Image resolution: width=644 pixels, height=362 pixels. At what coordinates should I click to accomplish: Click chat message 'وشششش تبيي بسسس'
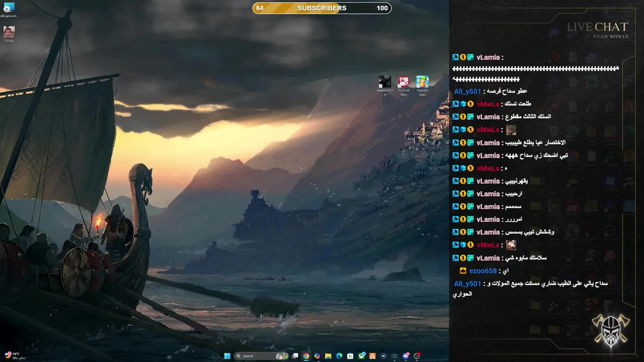click(529, 232)
